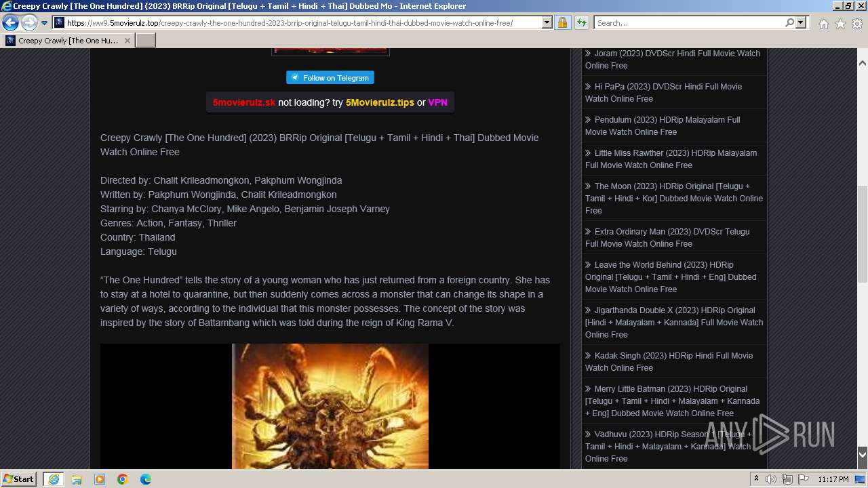
Task: Click the volume speaker tray icon
Action: pos(771,479)
